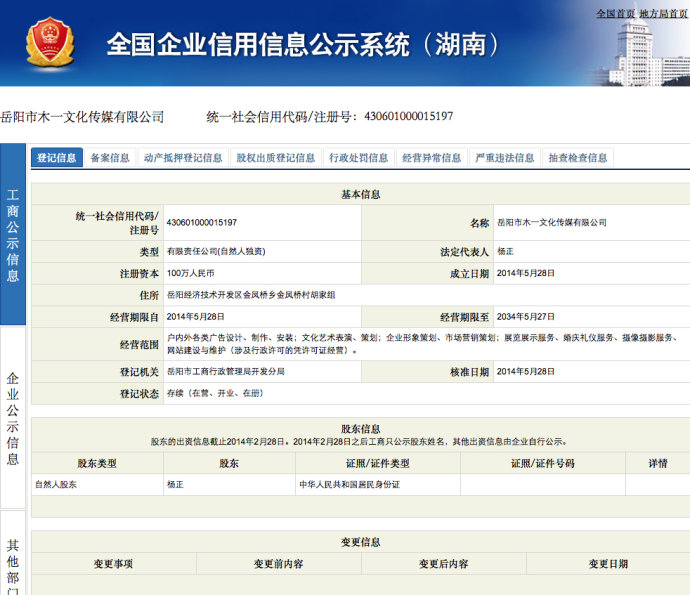This screenshot has height=595, width=690.
Task: Click legal representative value 杨正 in basic info
Action: click(505, 251)
